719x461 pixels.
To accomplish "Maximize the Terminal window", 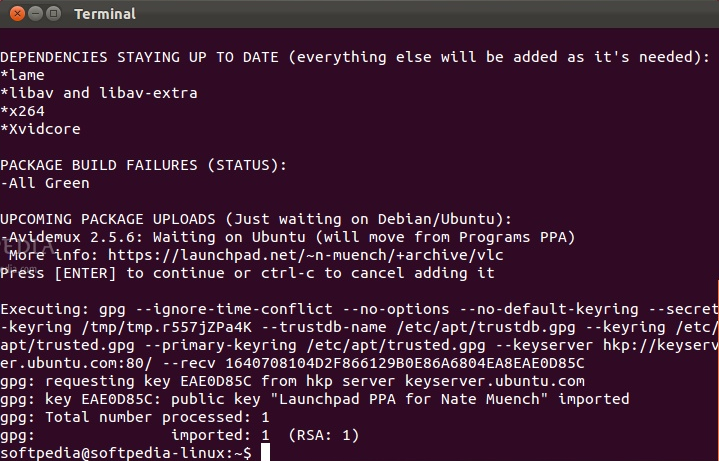I will (x=54, y=14).
